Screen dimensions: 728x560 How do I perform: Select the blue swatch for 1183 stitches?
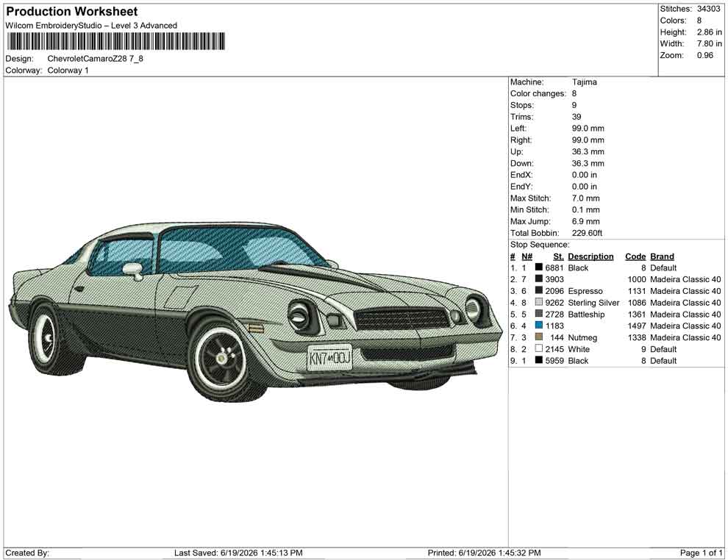[x=538, y=326]
